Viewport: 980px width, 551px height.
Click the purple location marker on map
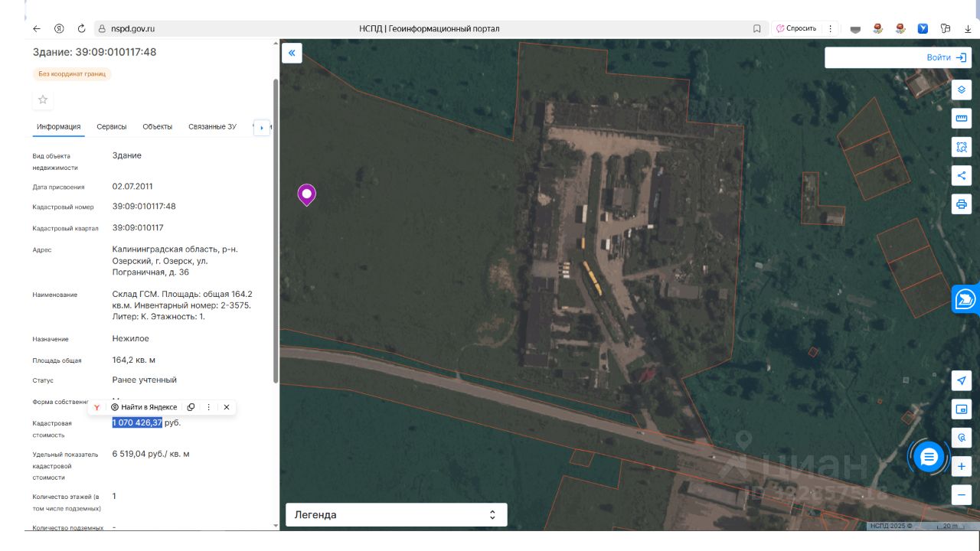(x=306, y=196)
